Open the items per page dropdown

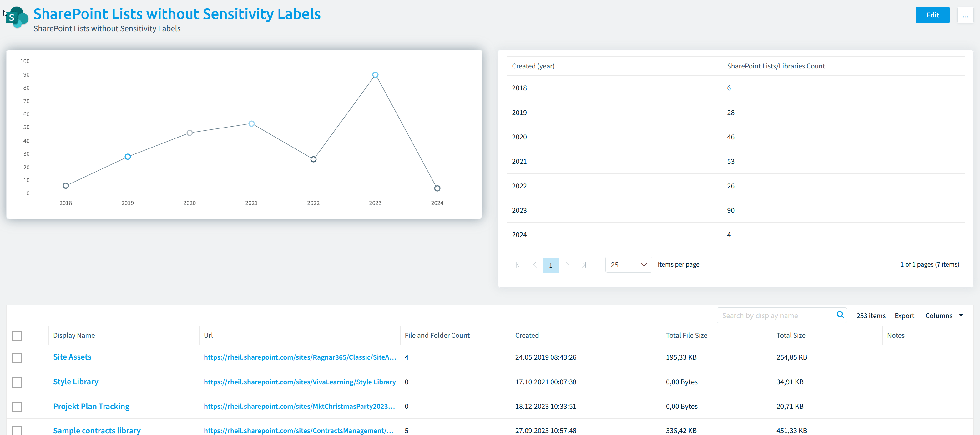coord(628,265)
